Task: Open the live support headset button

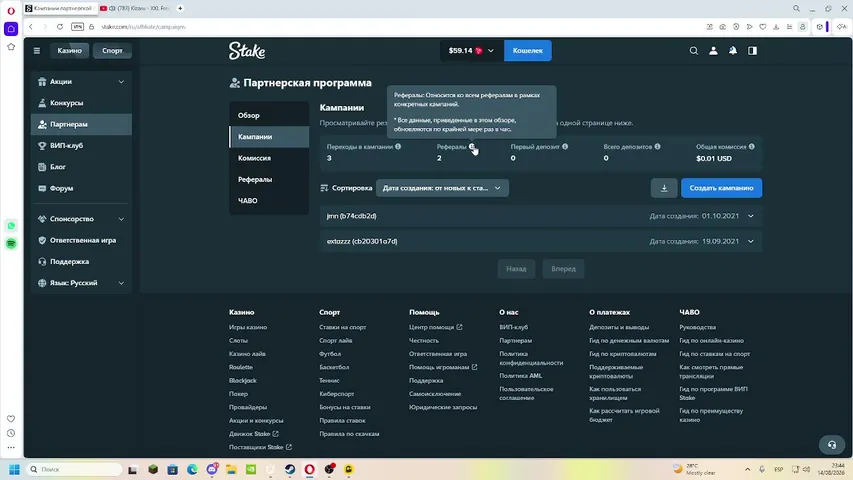Action: tap(832, 445)
